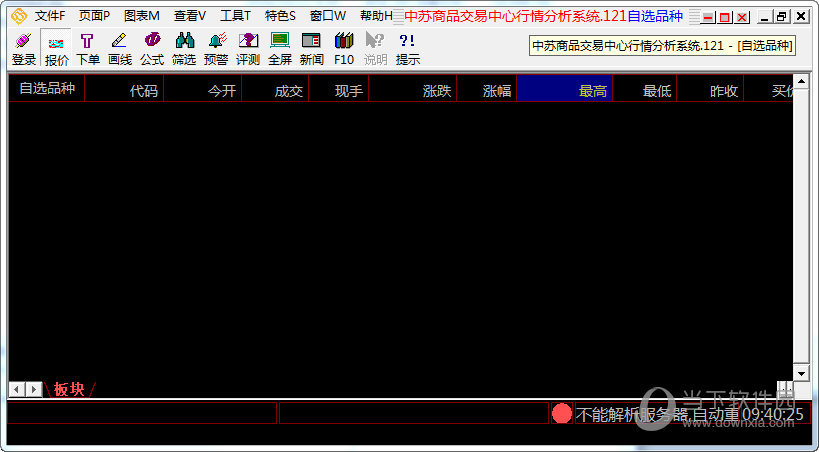The image size is (819, 452).
Task: Click the vertical scrollbar up arrow
Action: 801,82
